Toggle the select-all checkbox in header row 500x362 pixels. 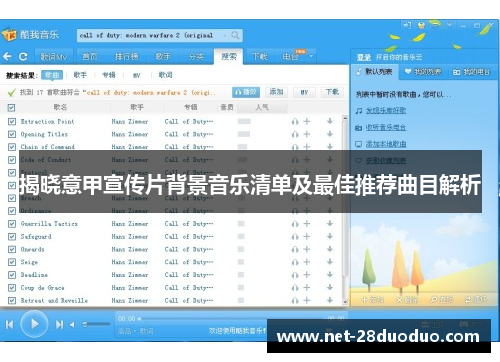coord(11,108)
